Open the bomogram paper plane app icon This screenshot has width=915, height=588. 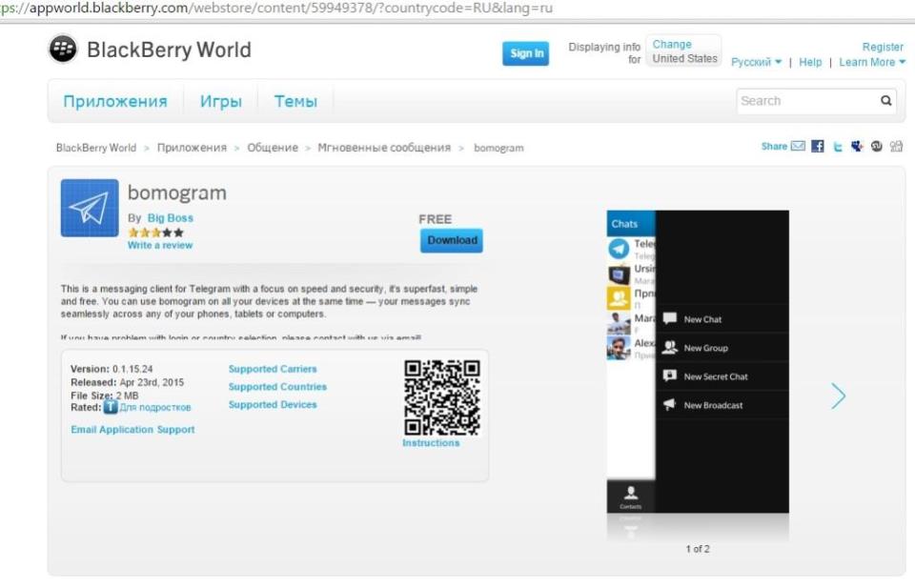pos(90,209)
